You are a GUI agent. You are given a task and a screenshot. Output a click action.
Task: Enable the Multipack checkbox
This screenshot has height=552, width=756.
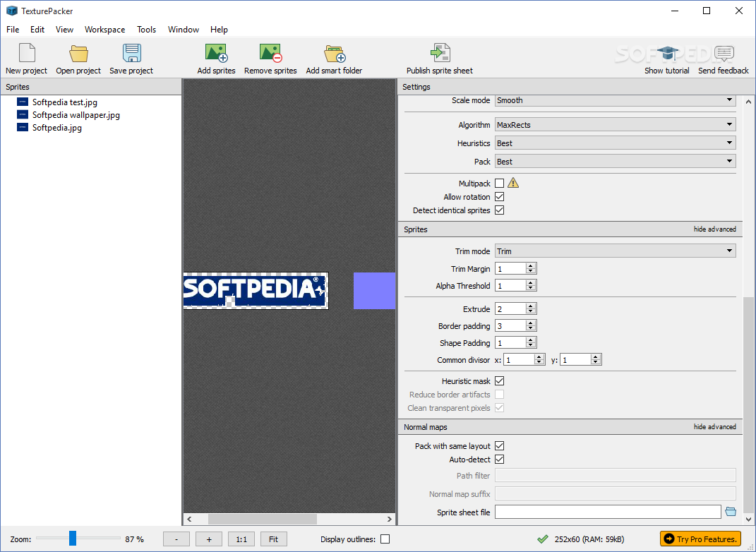(500, 184)
